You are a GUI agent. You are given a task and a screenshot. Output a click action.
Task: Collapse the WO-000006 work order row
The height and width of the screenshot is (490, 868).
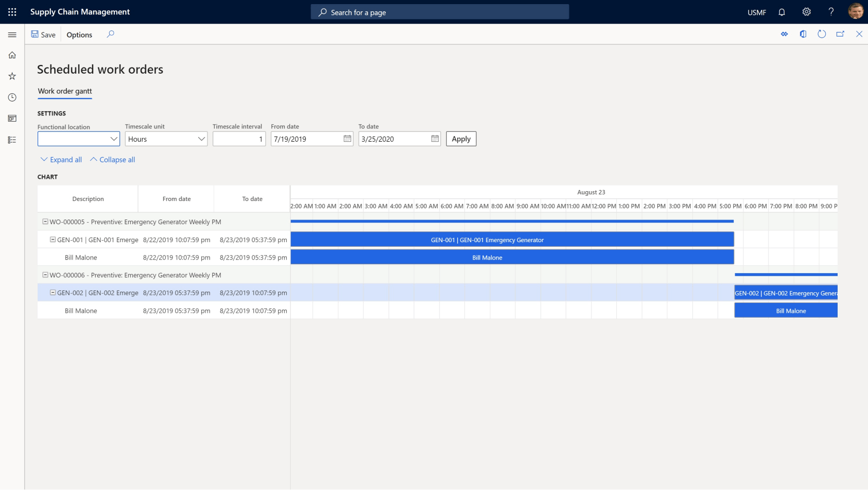45,275
